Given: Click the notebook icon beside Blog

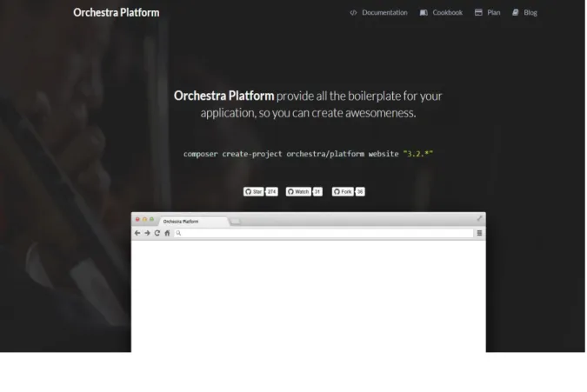Looking at the screenshot, I should (x=516, y=12).
